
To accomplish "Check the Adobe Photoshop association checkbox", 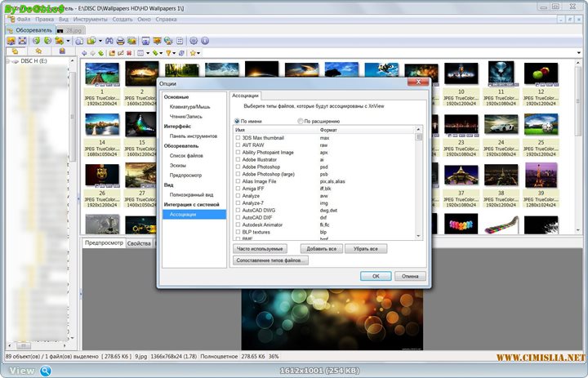I will pyautogui.click(x=238, y=166).
